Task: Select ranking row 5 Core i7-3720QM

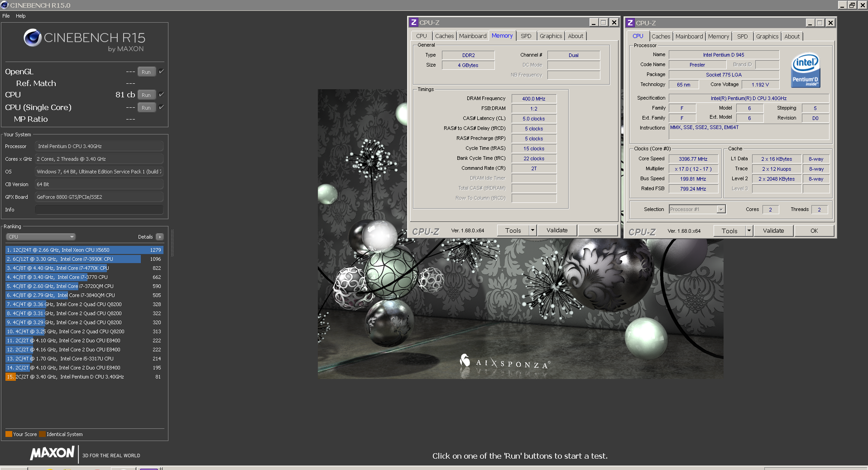Action: (x=84, y=286)
